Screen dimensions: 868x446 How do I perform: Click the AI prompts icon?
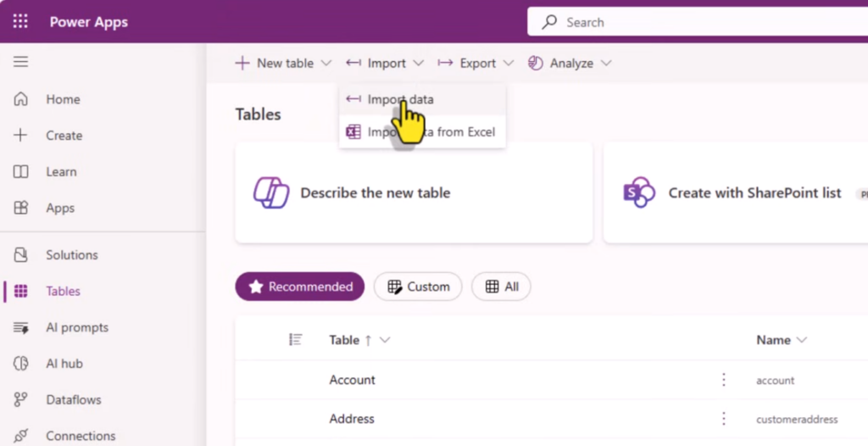point(20,327)
